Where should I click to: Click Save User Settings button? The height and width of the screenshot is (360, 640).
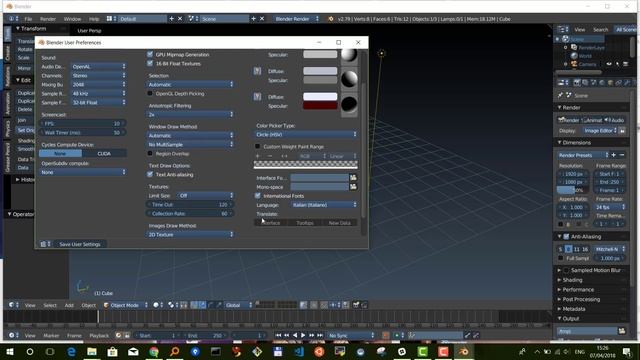[80, 244]
